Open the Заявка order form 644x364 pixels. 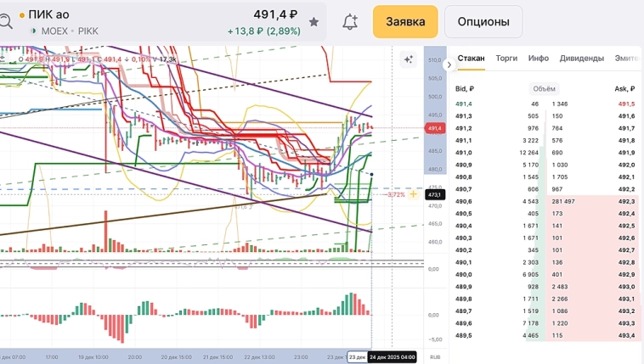coord(405,22)
